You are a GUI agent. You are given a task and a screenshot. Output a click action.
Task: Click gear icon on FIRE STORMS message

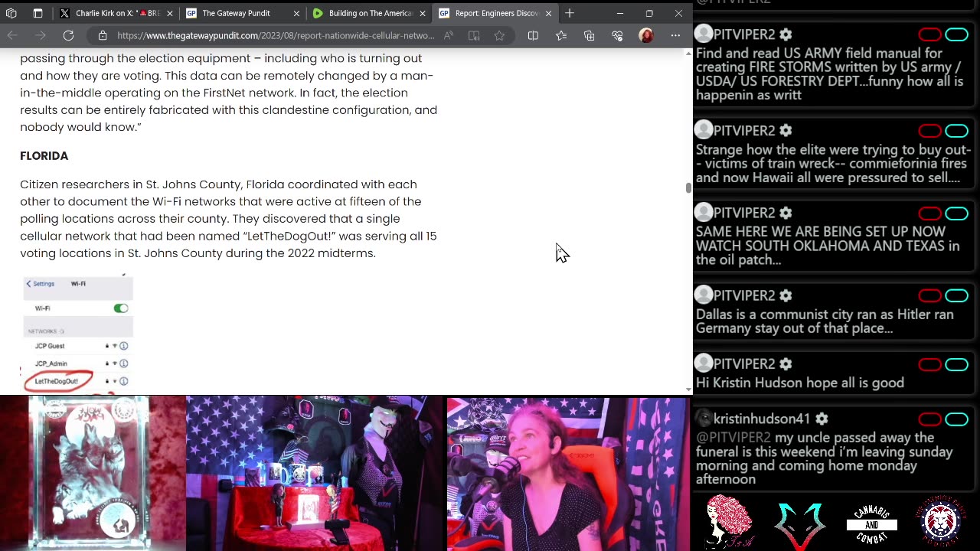[785, 34]
